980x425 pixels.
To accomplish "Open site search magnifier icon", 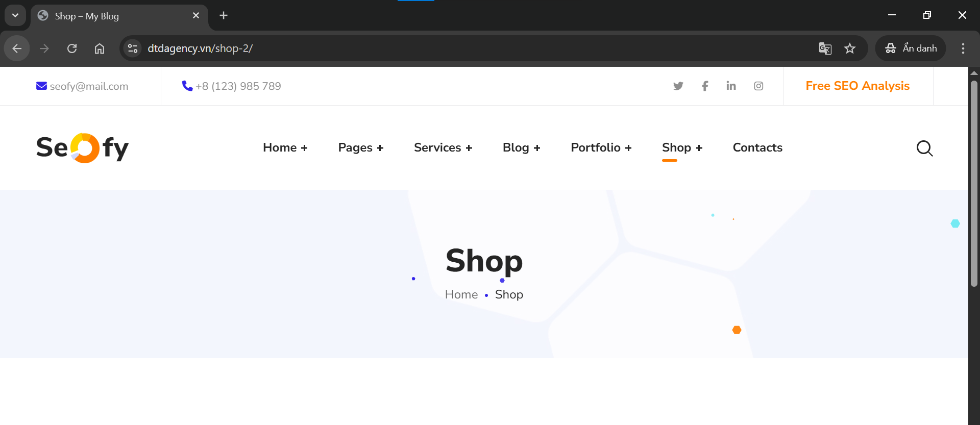I will point(924,148).
